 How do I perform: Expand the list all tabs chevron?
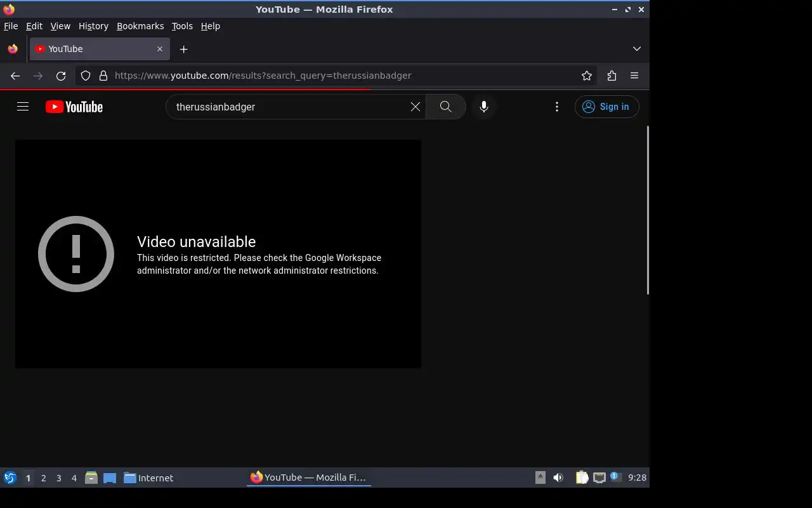(x=637, y=49)
